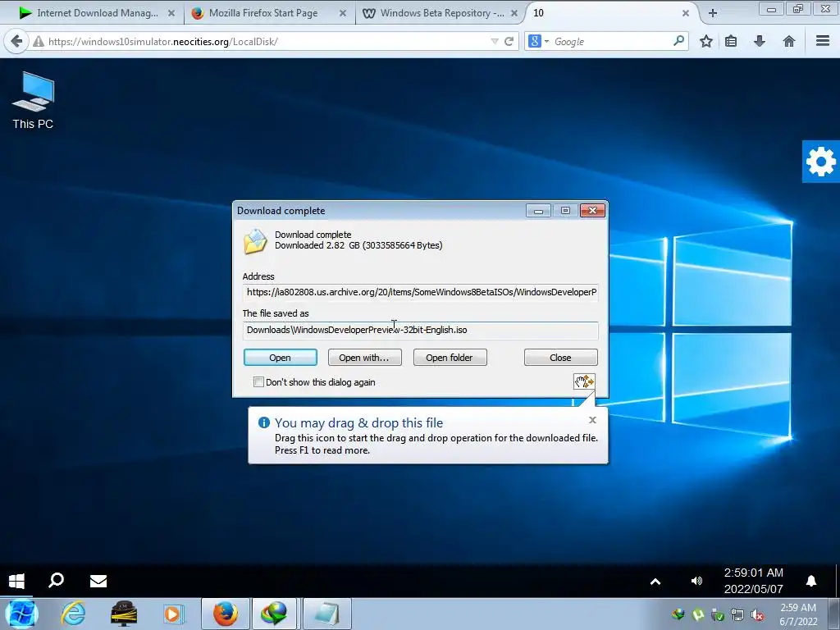Click the Close button in dialog
840x630 pixels.
(x=561, y=358)
